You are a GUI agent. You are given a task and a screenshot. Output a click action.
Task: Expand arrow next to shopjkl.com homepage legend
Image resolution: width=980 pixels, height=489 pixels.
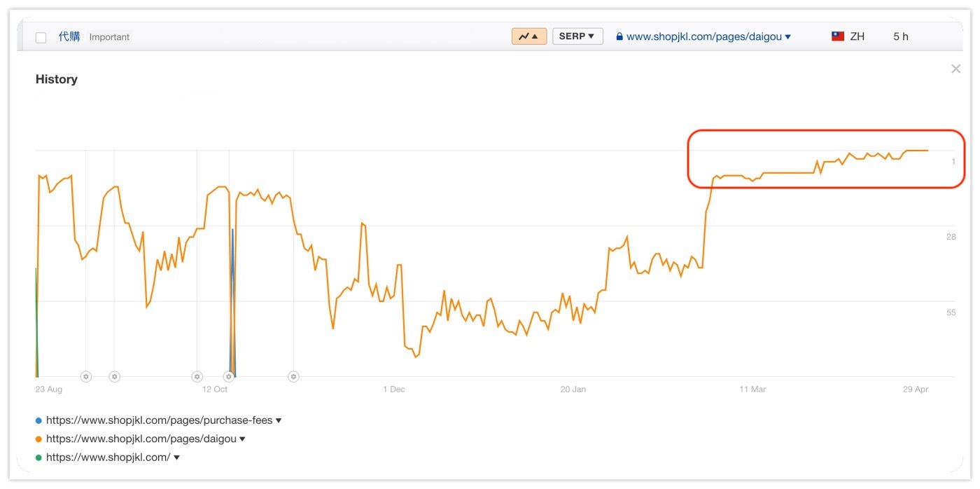(176, 457)
